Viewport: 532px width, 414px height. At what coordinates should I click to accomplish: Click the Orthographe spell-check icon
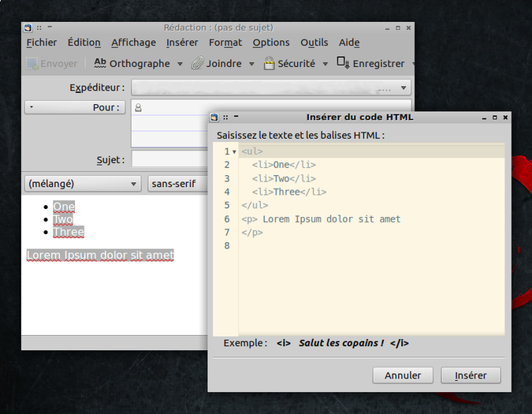[100, 63]
